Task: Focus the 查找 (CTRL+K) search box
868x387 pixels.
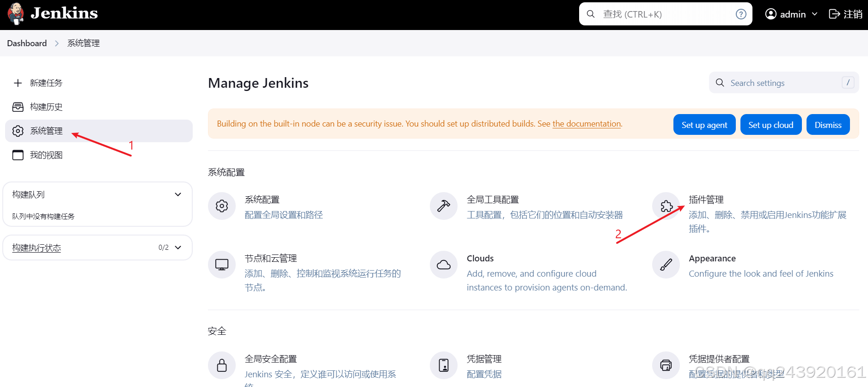Action: coord(666,14)
